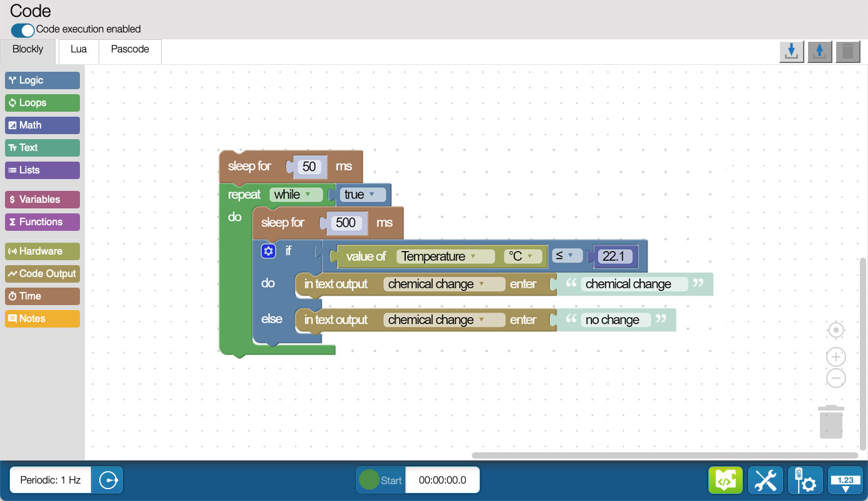This screenshot has width=868, height=501.
Task: Click the "sleep for" 50 ms block label
Action: (250, 167)
